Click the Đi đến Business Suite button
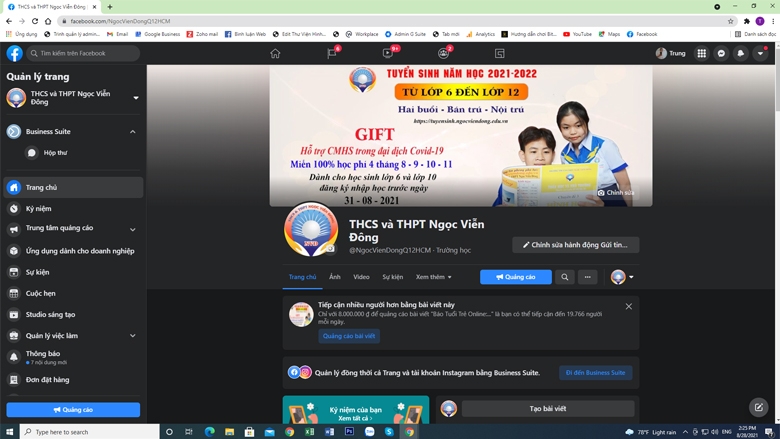The width and height of the screenshot is (780, 439). click(x=595, y=372)
